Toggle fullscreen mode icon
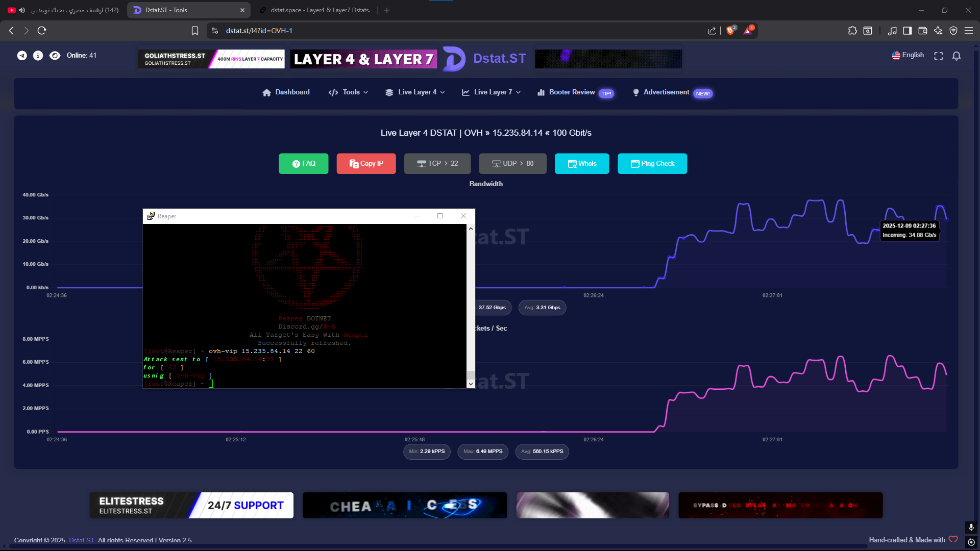980x551 pixels. pos(938,56)
